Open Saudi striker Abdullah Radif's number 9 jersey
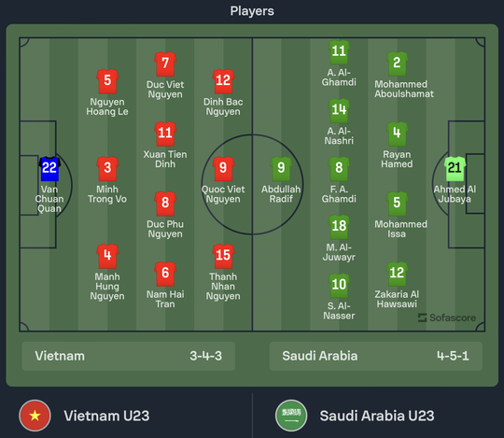 click(281, 169)
